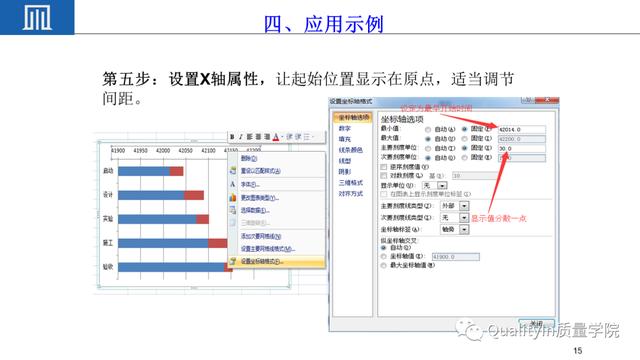The height and width of the screenshot is (360, 640).
Task: Open 主要刻度线类型 dropdown
Action: click(x=464, y=206)
